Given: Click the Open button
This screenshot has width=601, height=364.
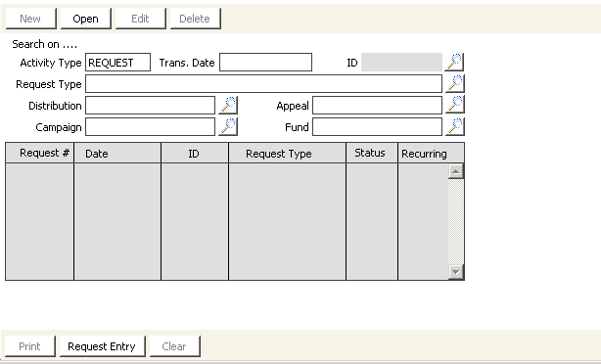Looking at the screenshot, I should [x=86, y=19].
